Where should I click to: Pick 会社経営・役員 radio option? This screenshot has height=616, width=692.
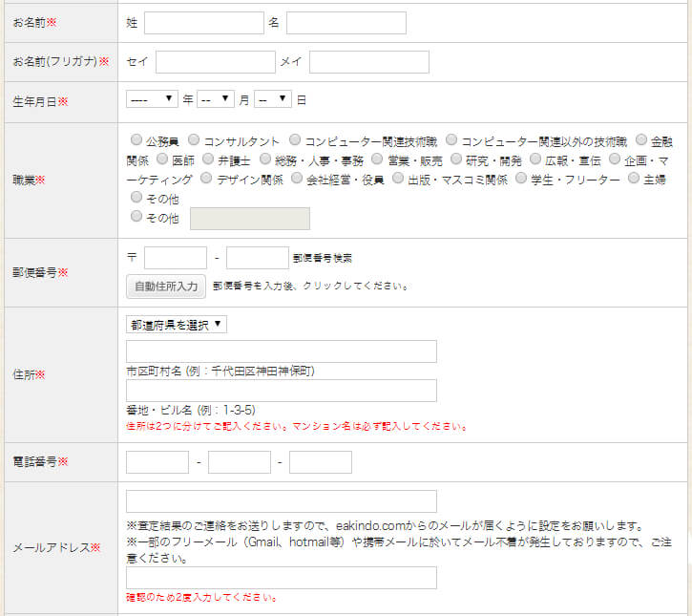297,178
